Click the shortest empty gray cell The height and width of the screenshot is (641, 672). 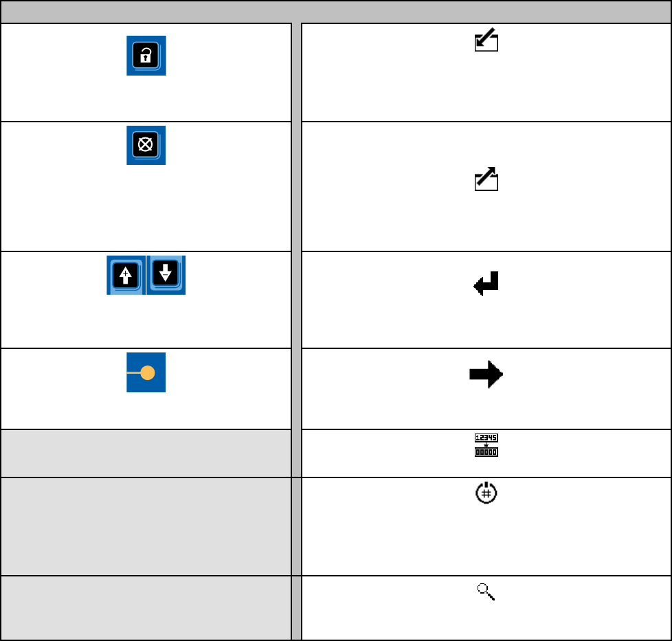coord(146,453)
